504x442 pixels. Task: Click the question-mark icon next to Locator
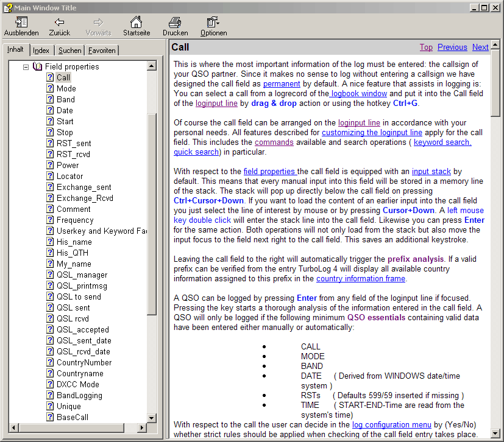[50, 176]
